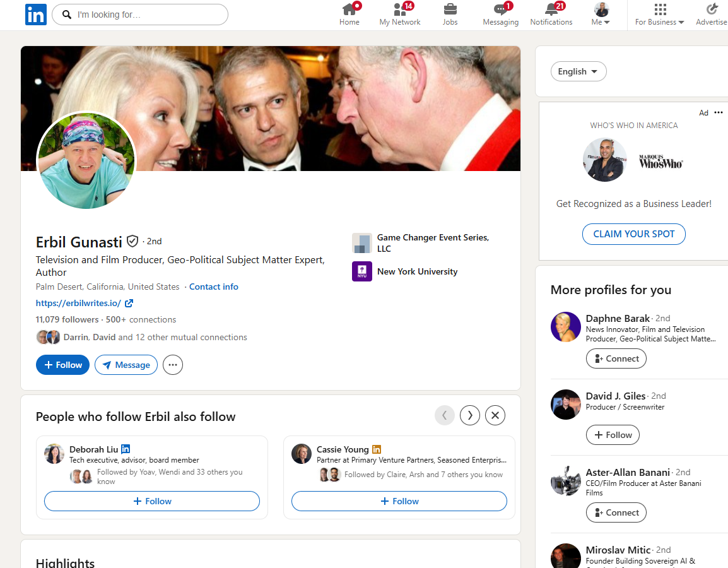Expand the Me profile dropdown

pyautogui.click(x=601, y=15)
